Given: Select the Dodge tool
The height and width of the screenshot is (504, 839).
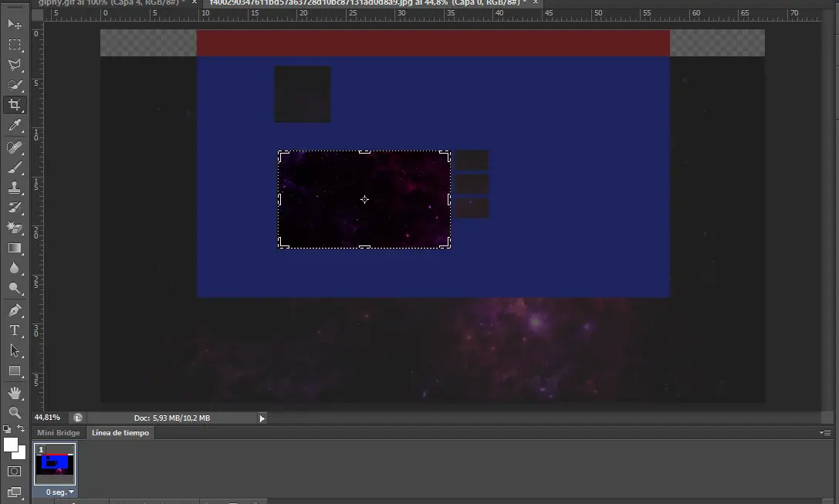Looking at the screenshot, I should pyautogui.click(x=15, y=289).
